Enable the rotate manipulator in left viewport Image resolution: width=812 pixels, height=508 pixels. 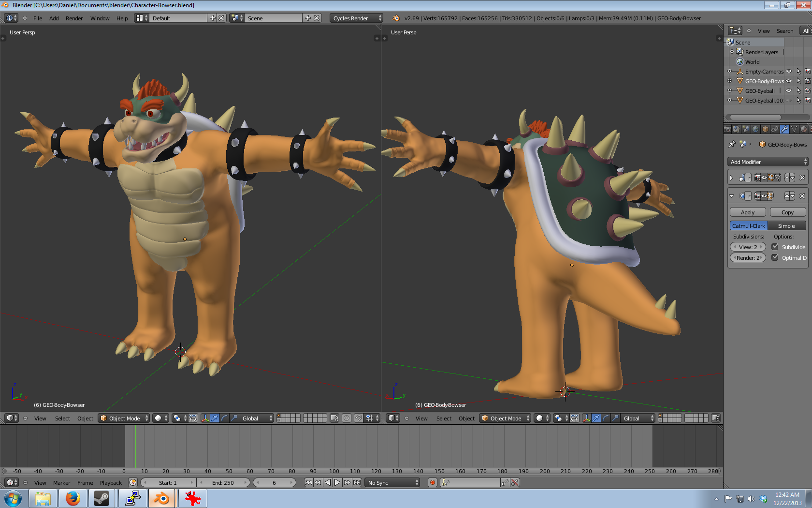pyautogui.click(x=224, y=418)
